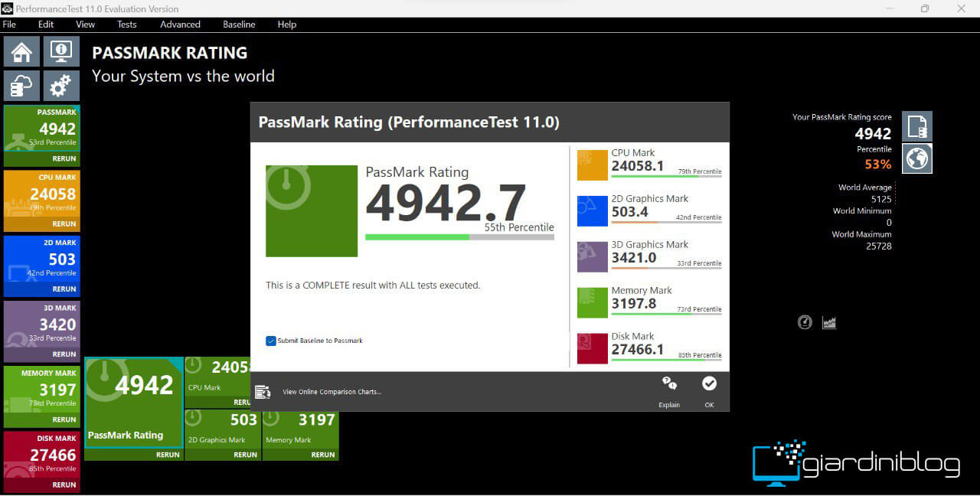Click the Disk Mark red icon in dialog
This screenshot has width=980, height=496.
click(x=592, y=349)
